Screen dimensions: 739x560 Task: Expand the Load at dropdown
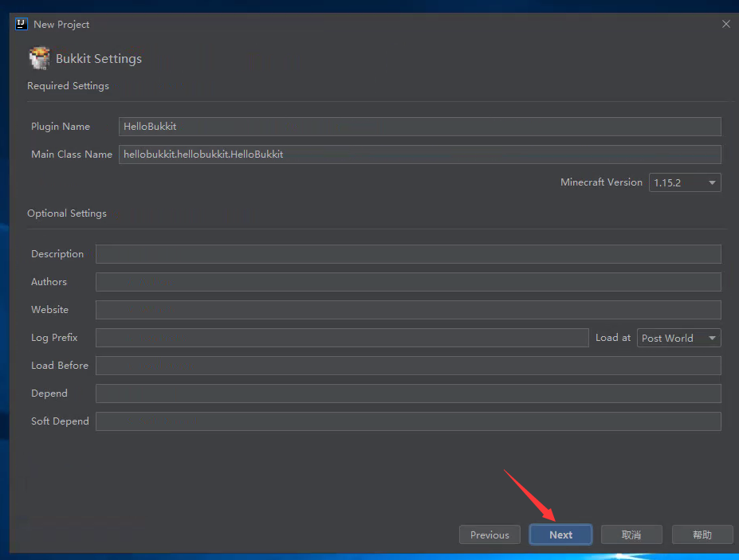[x=678, y=338]
